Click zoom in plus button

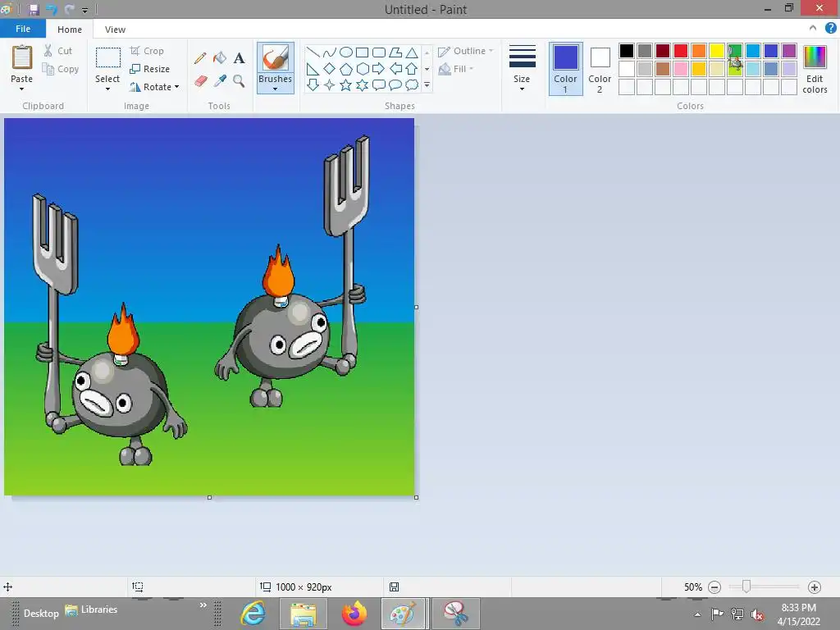coord(815,587)
